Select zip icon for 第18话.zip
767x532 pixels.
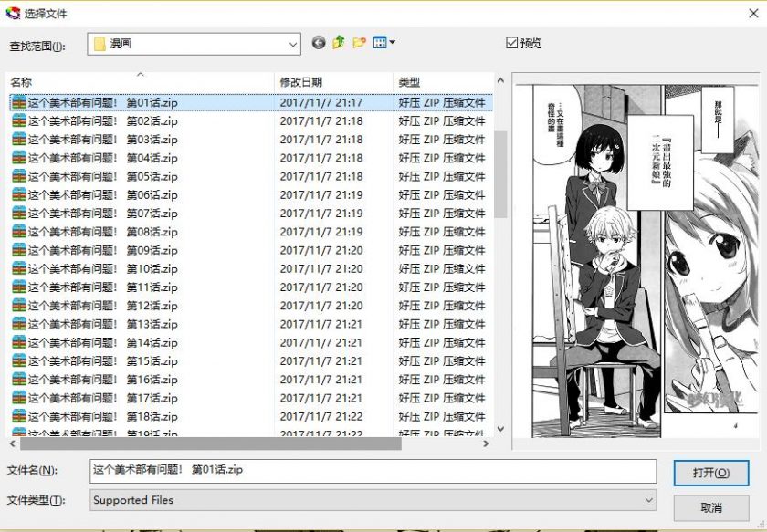point(19,417)
